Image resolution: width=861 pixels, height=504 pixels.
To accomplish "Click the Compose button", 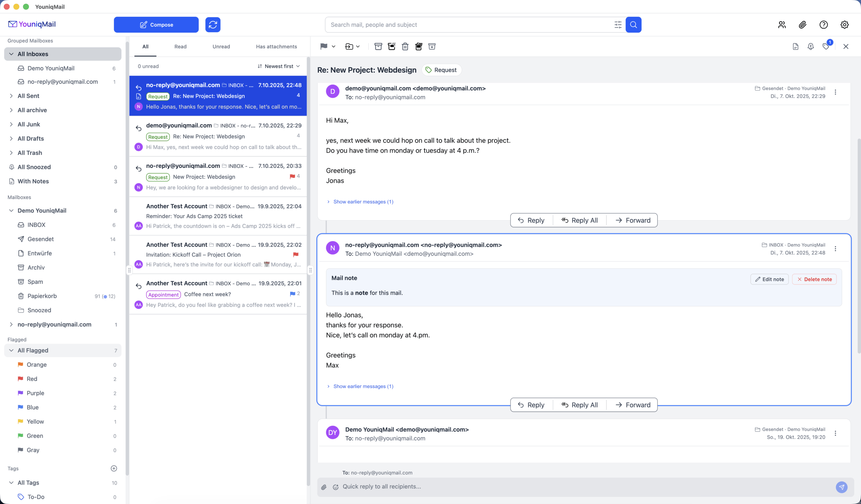I will (x=156, y=25).
